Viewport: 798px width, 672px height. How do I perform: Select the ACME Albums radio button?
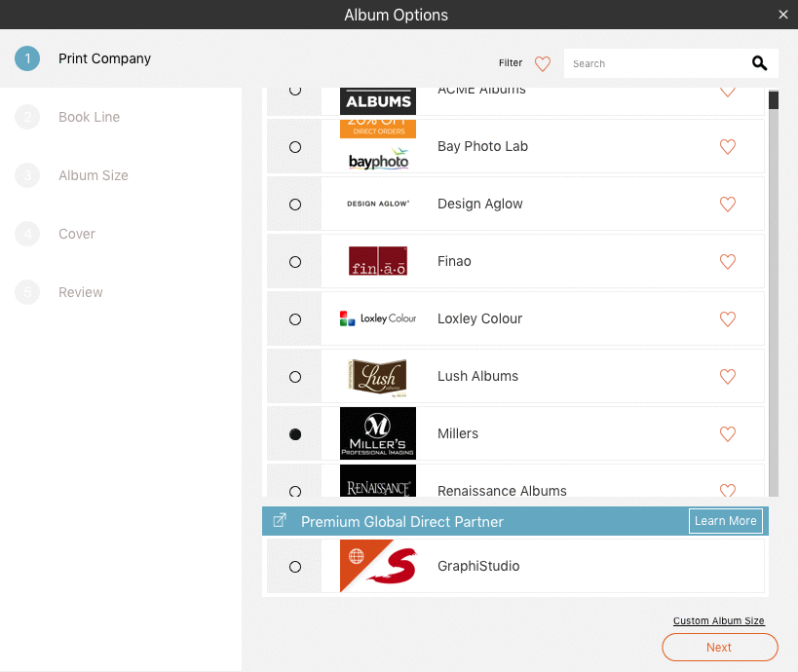[295, 91]
